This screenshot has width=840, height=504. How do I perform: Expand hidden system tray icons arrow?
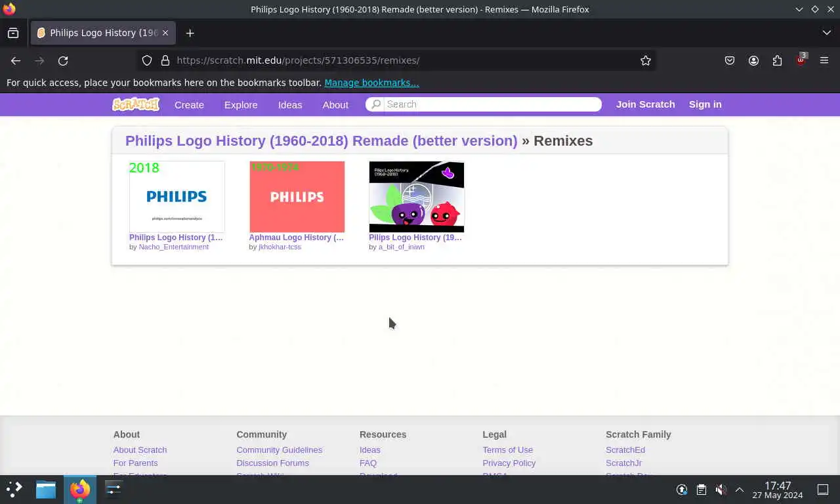click(x=740, y=490)
